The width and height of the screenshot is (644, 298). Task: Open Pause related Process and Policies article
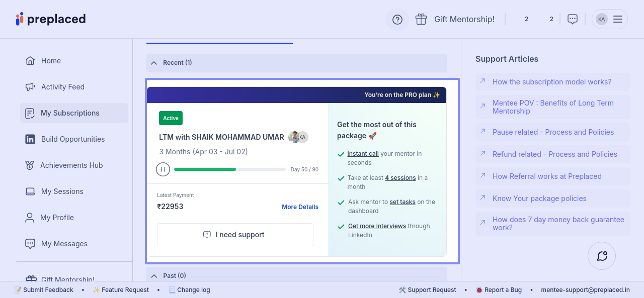(552, 132)
